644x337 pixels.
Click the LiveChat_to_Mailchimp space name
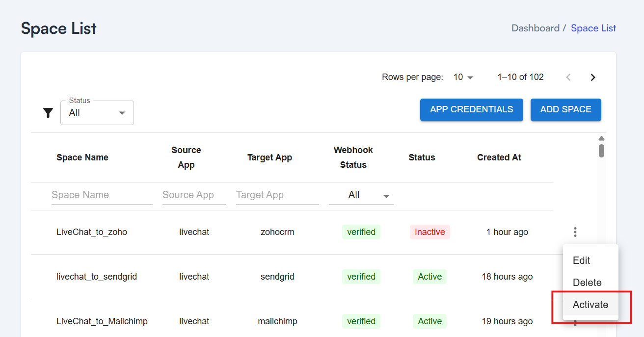(x=102, y=321)
